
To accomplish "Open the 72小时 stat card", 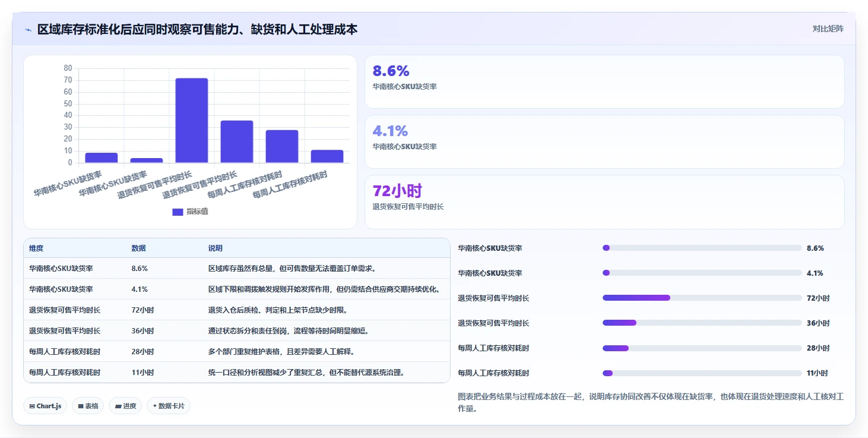I will coord(604,201).
